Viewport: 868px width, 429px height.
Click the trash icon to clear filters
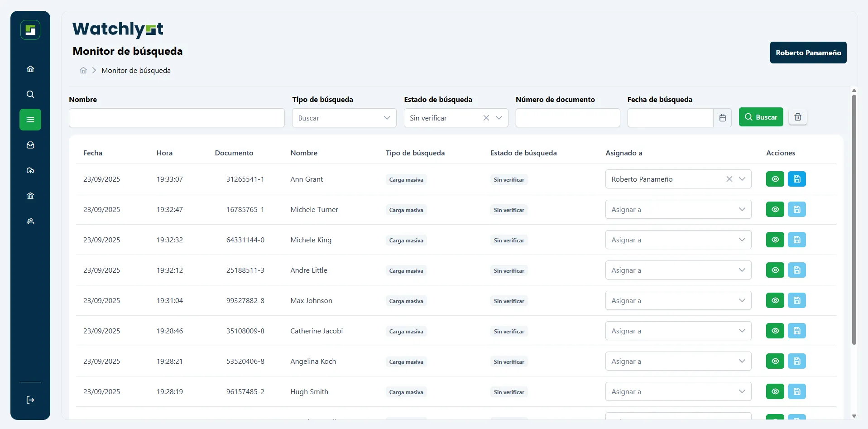click(798, 117)
